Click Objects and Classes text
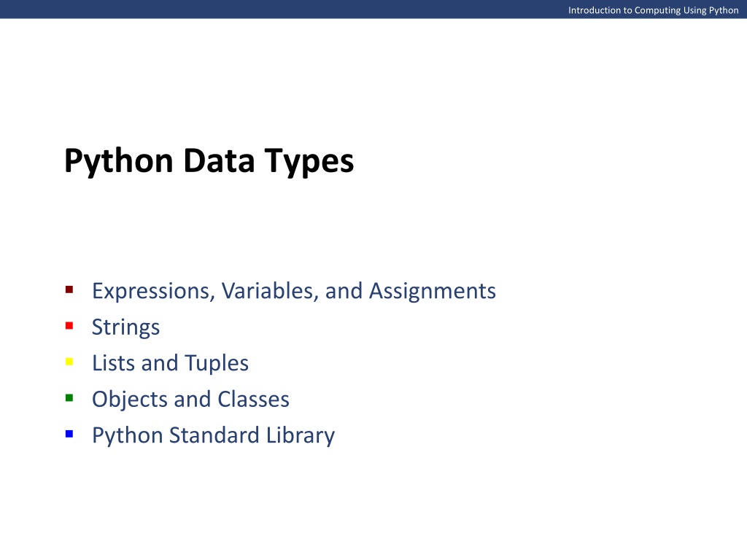 [x=190, y=399]
